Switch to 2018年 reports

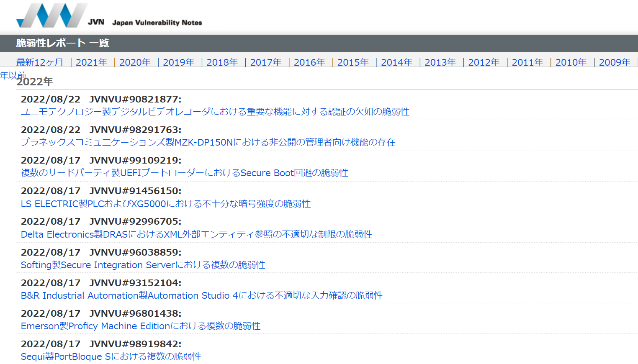coord(222,62)
